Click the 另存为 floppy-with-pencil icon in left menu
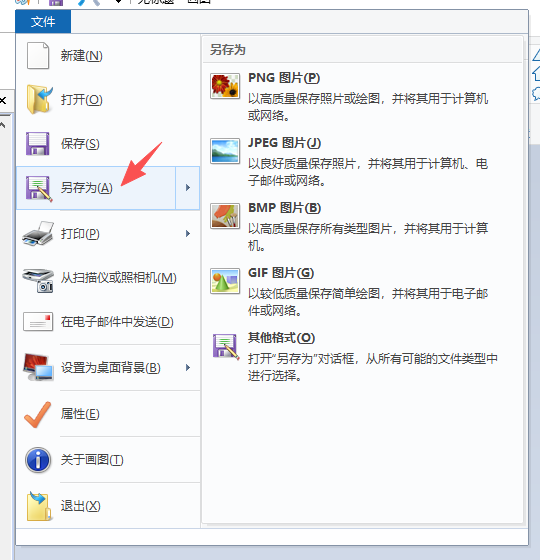 click(39, 188)
